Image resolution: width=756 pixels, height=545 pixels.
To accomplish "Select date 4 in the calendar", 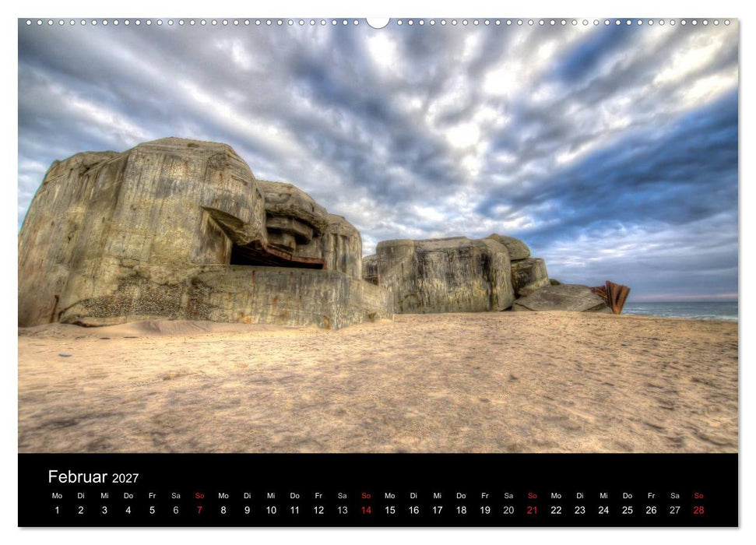I will (x=128, y=510).
